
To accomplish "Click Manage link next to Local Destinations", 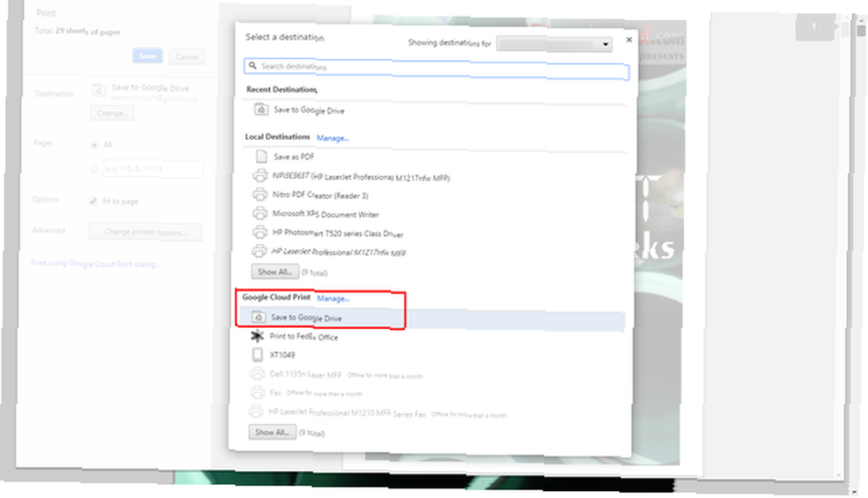I will click(332, 138).
